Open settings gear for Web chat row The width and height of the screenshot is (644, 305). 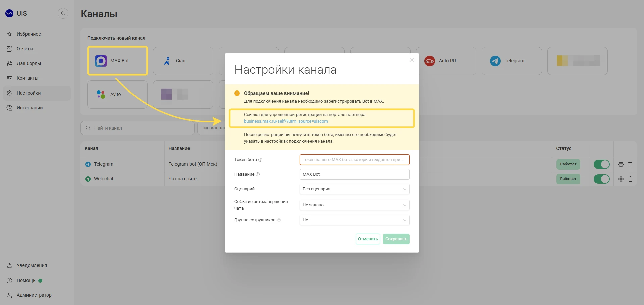621,179
